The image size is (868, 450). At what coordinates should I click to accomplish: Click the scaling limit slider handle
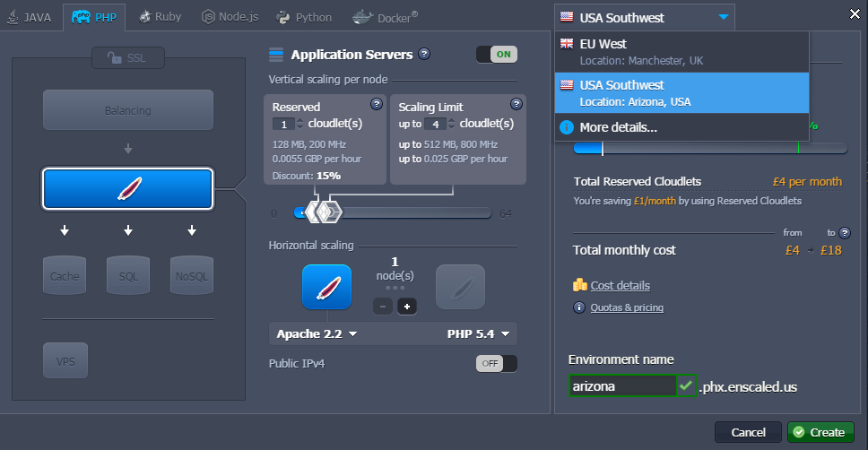[330, 212]
